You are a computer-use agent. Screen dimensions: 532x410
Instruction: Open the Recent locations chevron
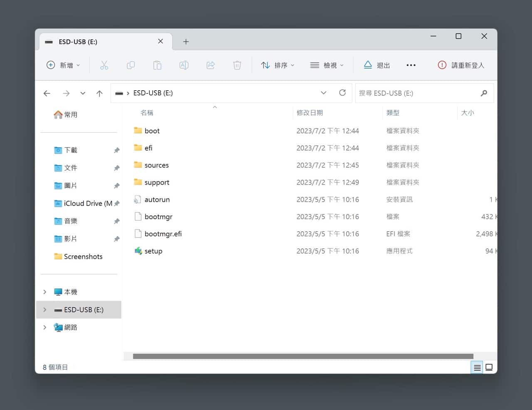(83, 93)
